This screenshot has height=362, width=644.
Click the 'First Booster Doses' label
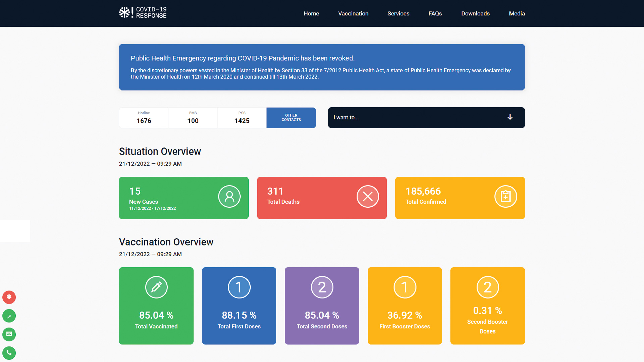405,326
